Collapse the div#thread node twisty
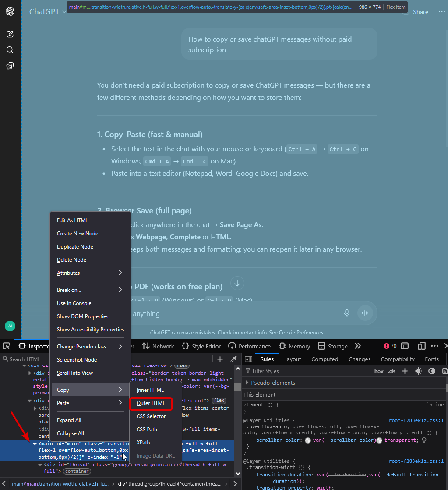This screenshot has height=490, width=448. (x=40, y=465)
